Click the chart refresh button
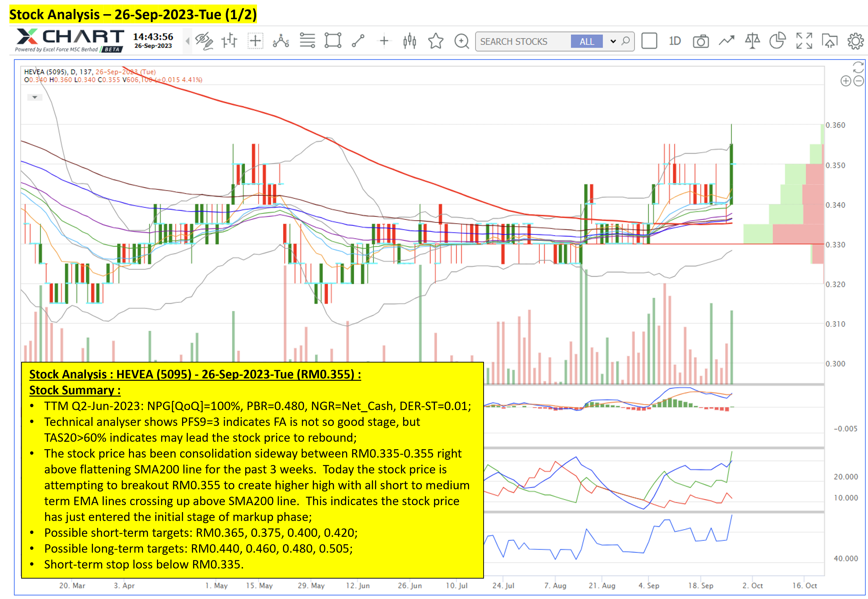 [x=858, y=67]
